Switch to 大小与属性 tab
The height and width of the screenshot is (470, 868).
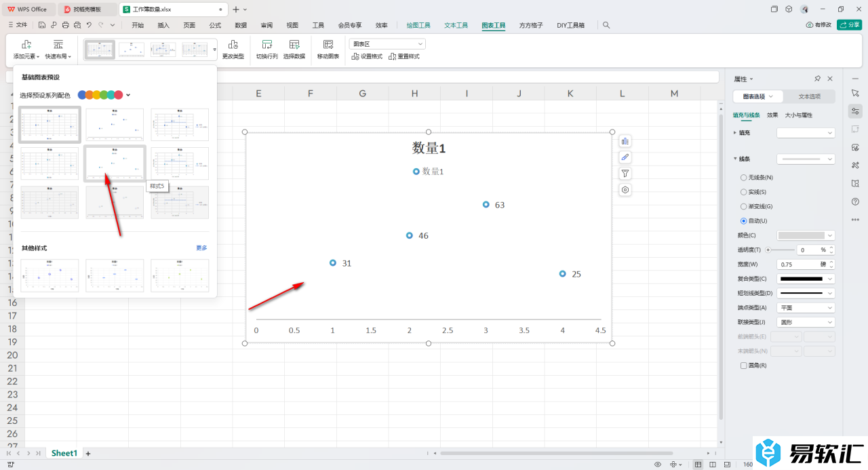799,115
